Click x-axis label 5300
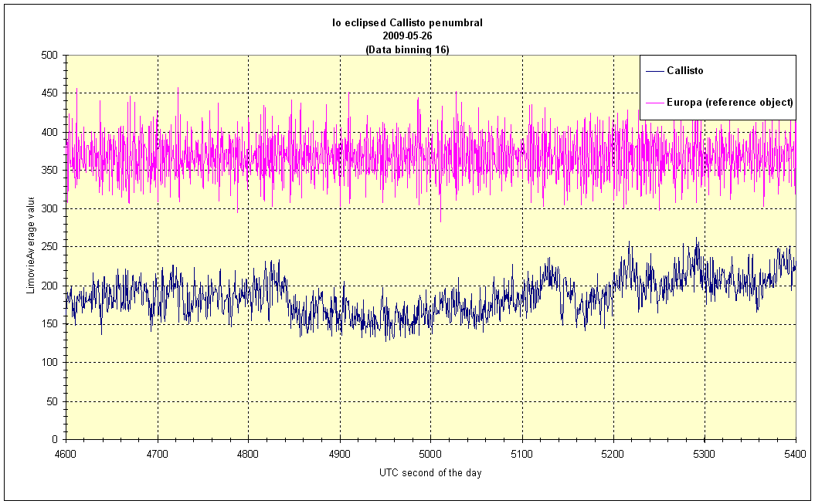Image resolution: width=815 pixels, height=504 pixels. tap(705, 454)
